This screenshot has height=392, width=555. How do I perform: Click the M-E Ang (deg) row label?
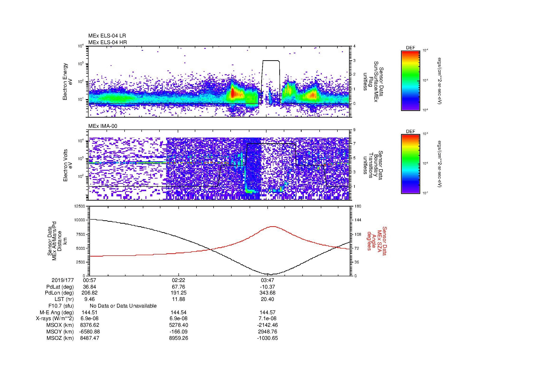(57, 313)
